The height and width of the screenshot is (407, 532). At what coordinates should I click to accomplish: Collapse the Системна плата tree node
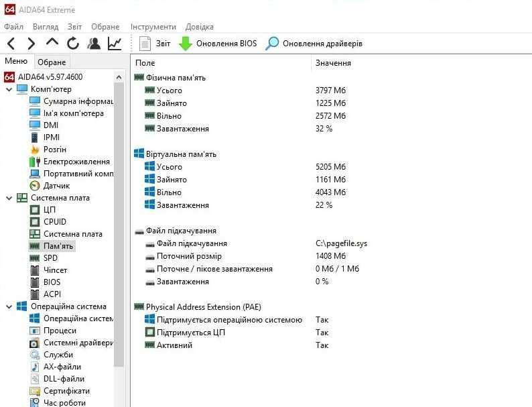[9, 198]
